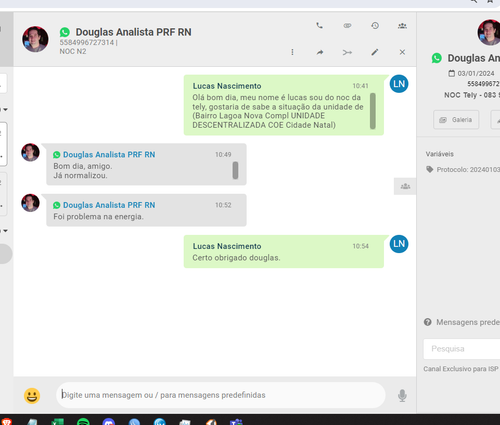Open the participants group icon in chat header
This screenshot has height=425, width=500.
[x=402, y=26]
